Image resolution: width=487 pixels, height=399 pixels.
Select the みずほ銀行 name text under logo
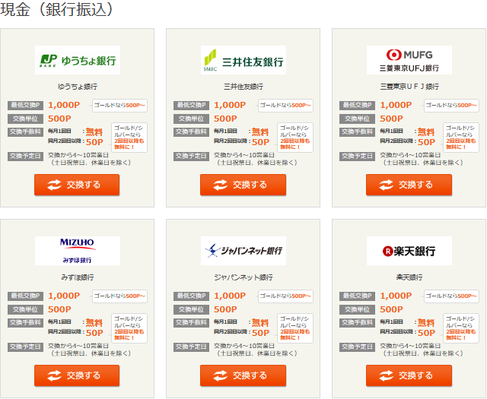pyautogui.click(x=77, y=277)
